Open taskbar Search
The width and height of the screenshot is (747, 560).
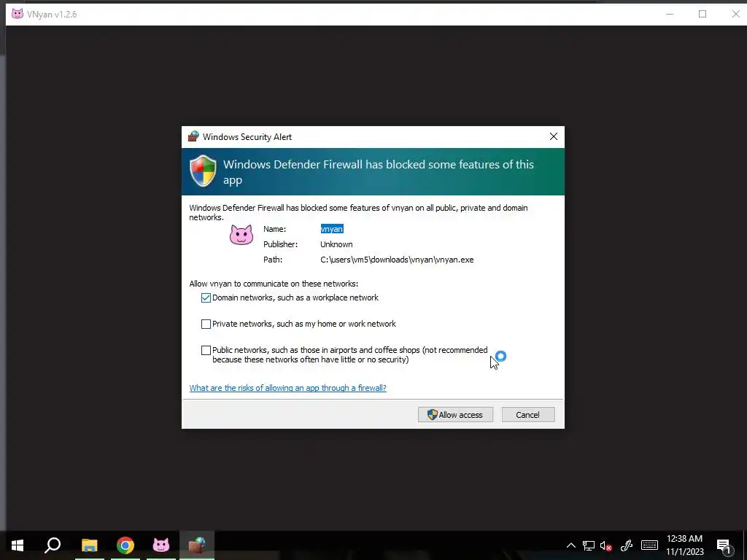click(x=53, y=545)
